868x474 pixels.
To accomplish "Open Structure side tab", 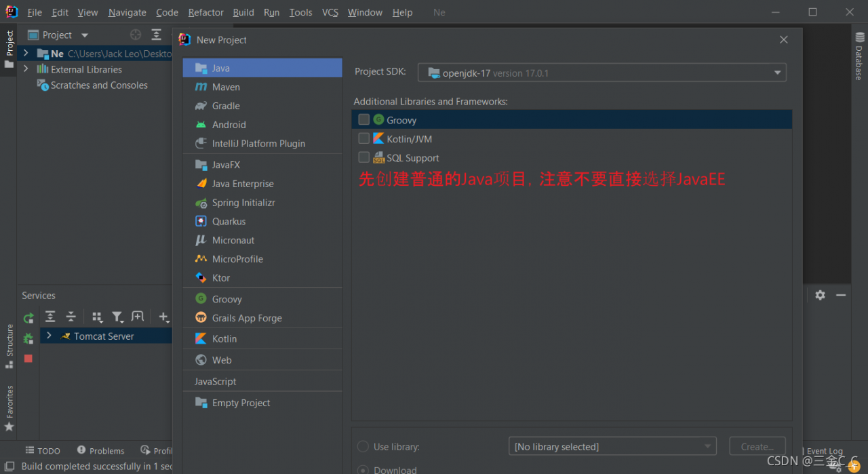I will click(9, 346).
